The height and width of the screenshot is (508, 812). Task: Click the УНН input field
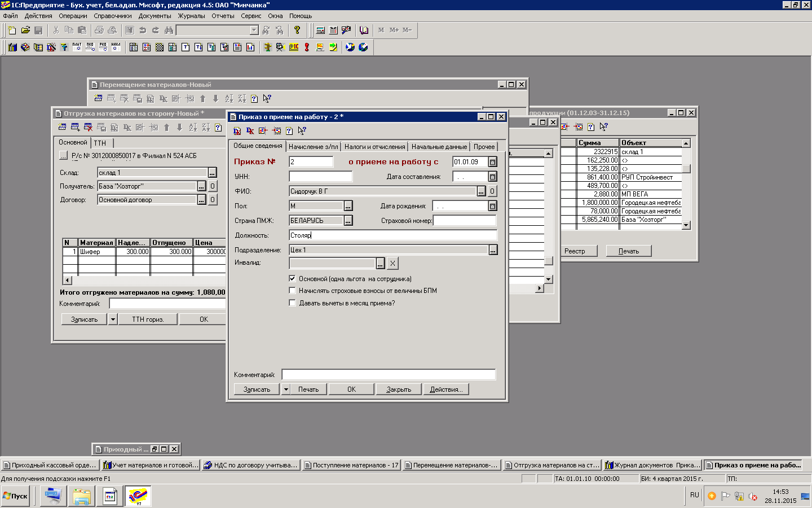[x=321, y=177]
